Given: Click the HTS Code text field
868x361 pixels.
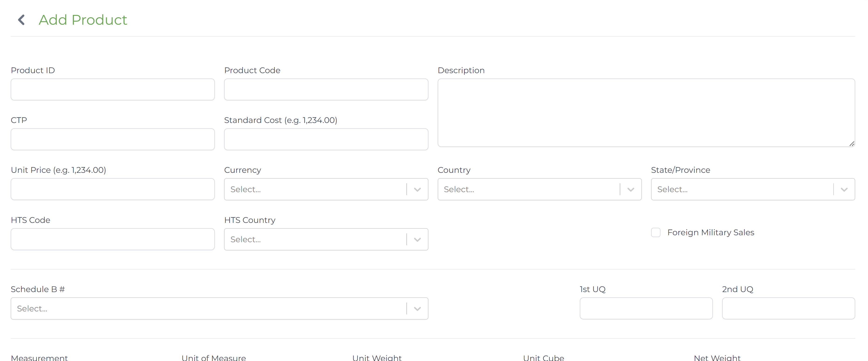Looking at the screenshot, I should click(x=113, y=239).
